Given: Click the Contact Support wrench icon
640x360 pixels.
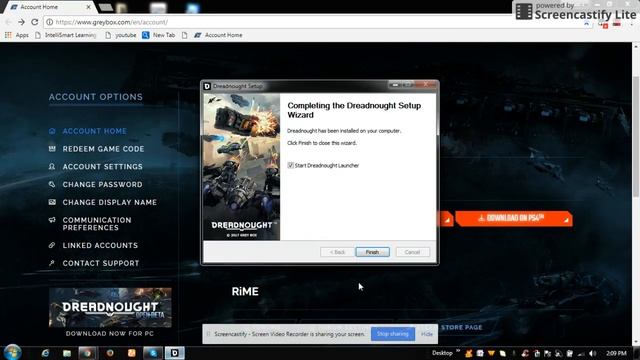Looking at the screenshot, I should [x=52, y=263].
